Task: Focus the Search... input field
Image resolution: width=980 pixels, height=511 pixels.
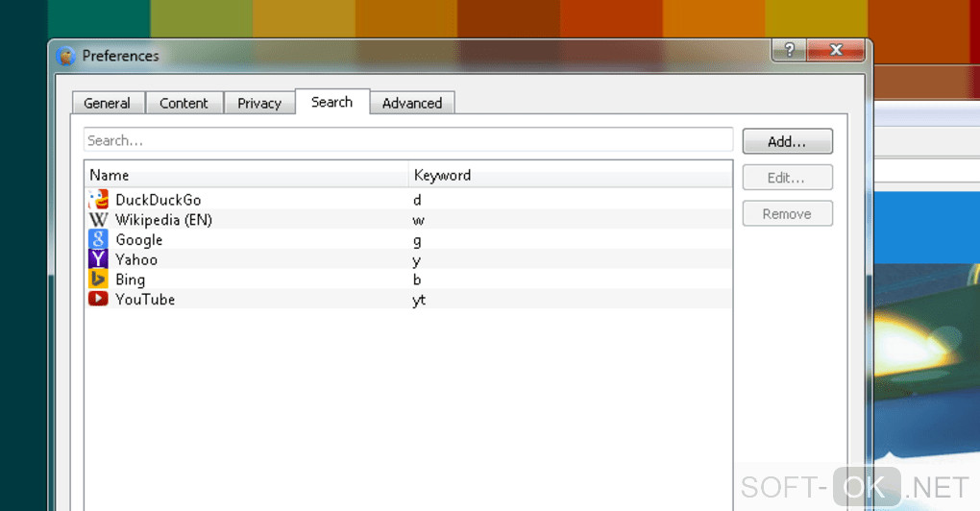Action: point(408,140)
